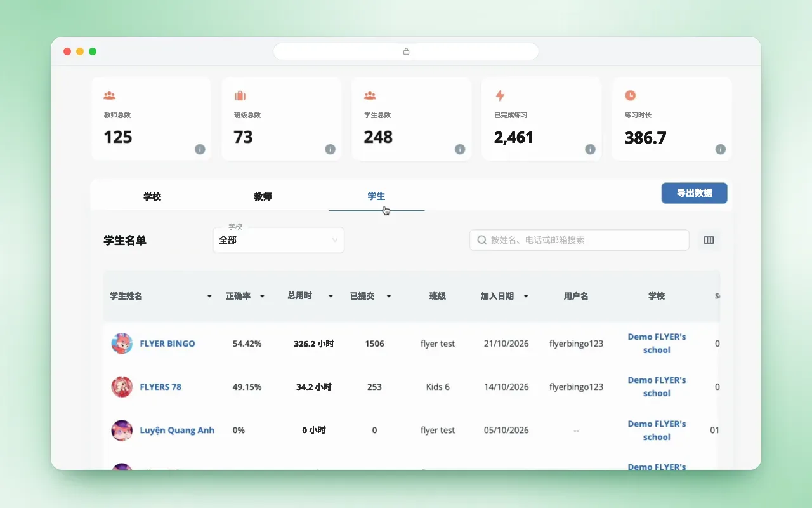Image resolution: width=812 pixels, height=508 pixels.
Task: Click the lightning bolt icon above 已完成练习
Action: [500, 95]
